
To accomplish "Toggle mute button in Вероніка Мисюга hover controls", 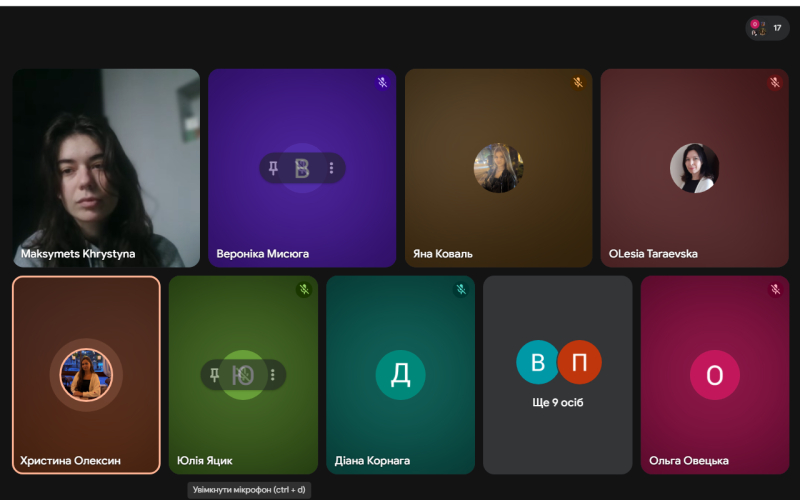I will 302,168.
